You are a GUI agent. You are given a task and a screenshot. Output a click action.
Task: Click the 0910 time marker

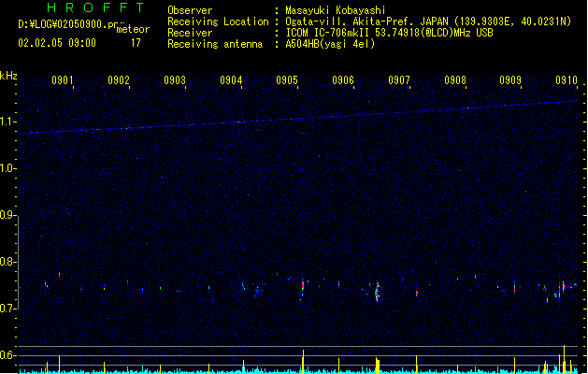pyautogui.click(x=566, y=80)
